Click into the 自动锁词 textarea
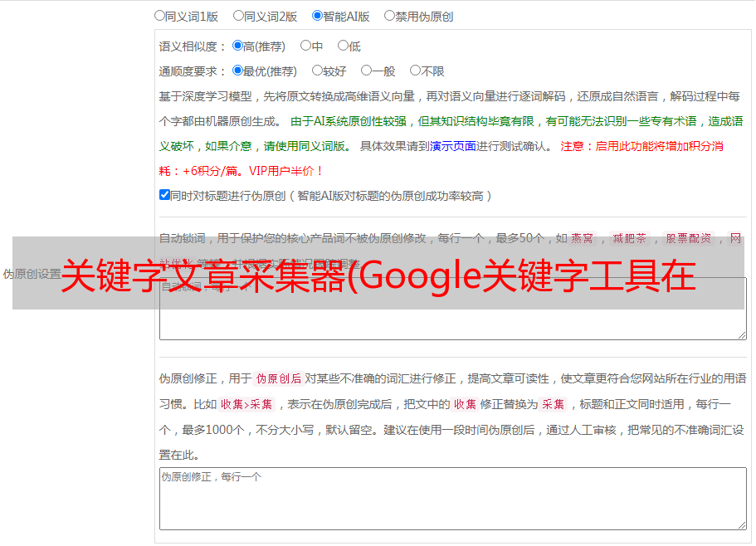 pos(453,309)
